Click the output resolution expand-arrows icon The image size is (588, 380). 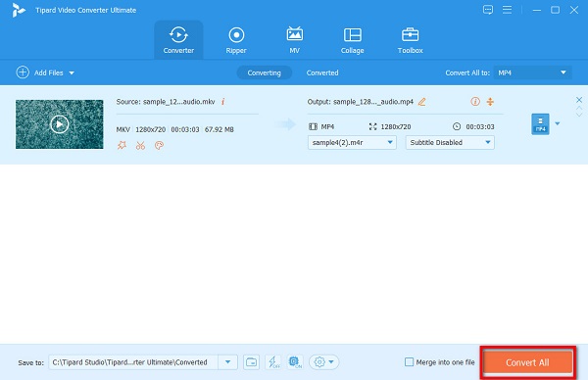[x=372, y=126]
